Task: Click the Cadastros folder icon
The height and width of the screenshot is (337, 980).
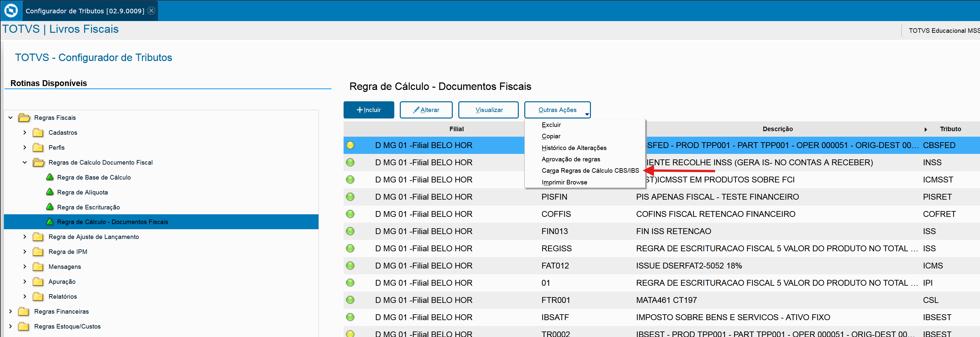Action: click(38, 132)
